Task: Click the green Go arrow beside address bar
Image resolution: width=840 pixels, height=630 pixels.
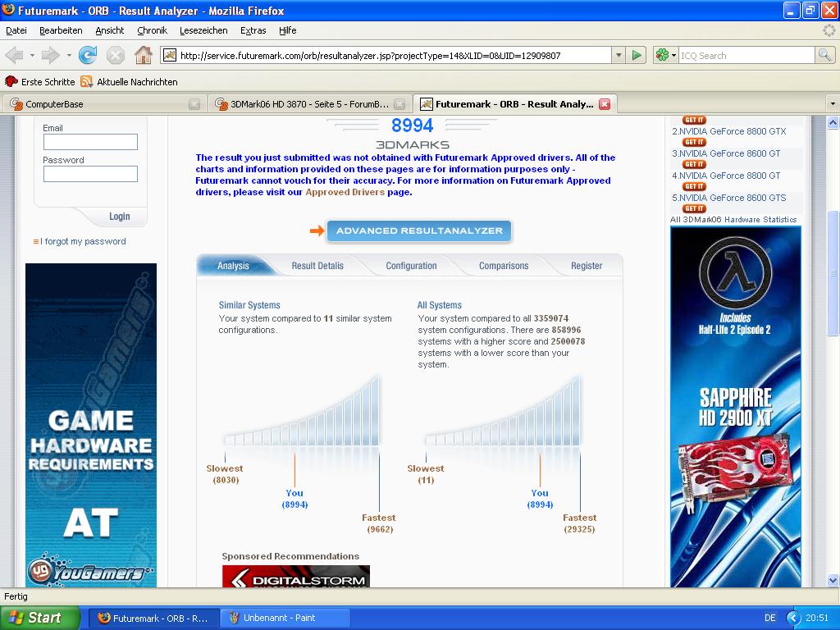Action: point(637,55)
